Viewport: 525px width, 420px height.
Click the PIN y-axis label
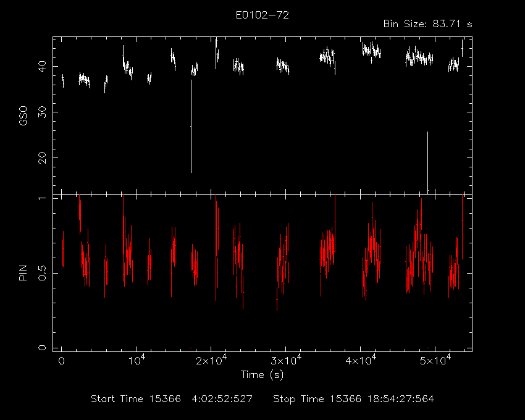tap(23, 273)
